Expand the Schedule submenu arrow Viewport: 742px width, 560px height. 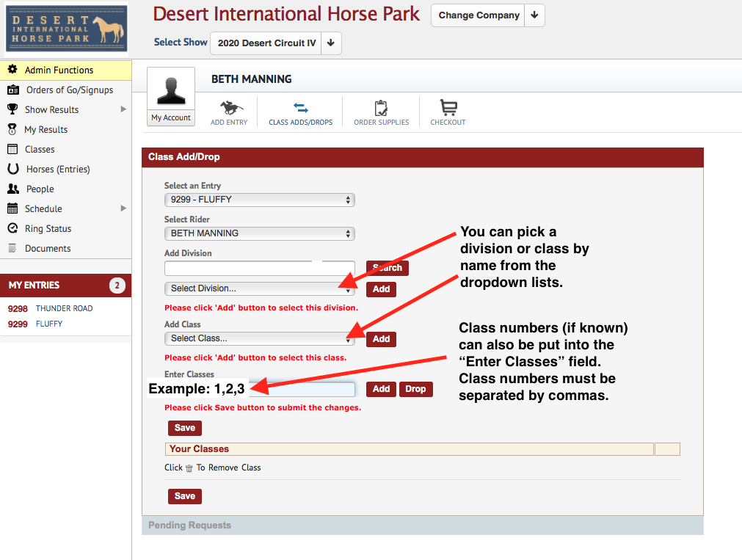(123, 208)
